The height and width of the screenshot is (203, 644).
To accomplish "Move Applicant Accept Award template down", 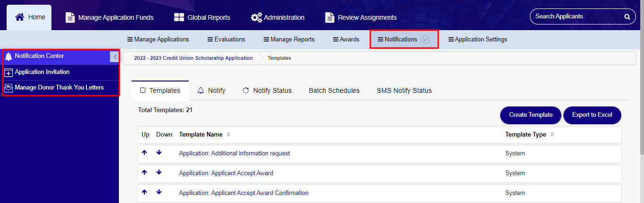I will (x=159, y=172).
